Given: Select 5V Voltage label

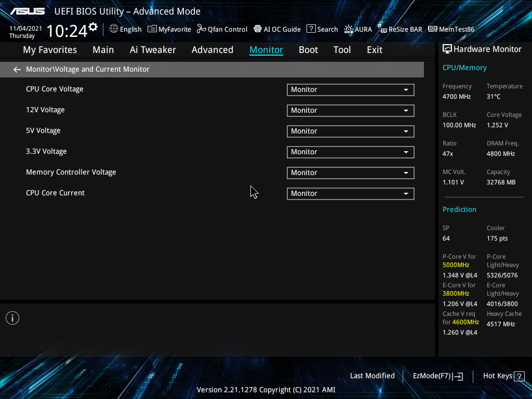Looking at the screenshot, I should click(x=43, y=130).
